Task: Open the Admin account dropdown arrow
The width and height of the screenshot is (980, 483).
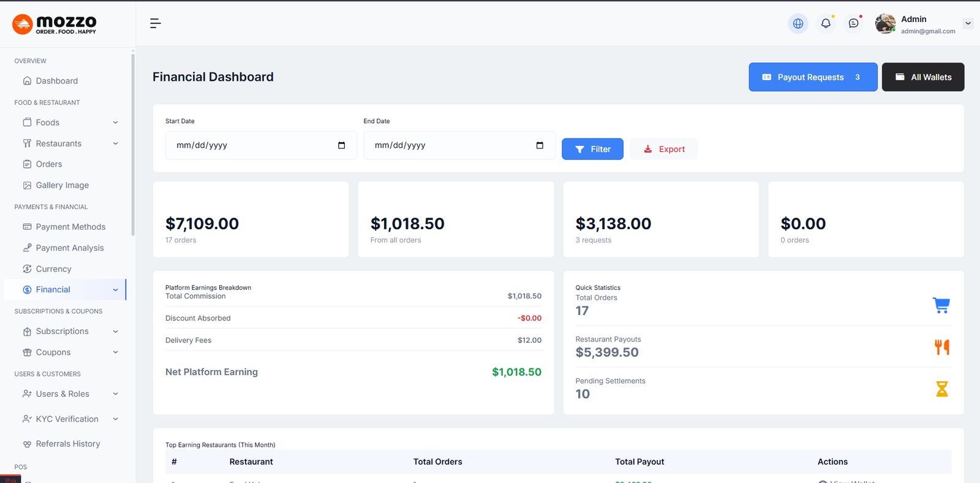Action: click(x=968, y=23)
